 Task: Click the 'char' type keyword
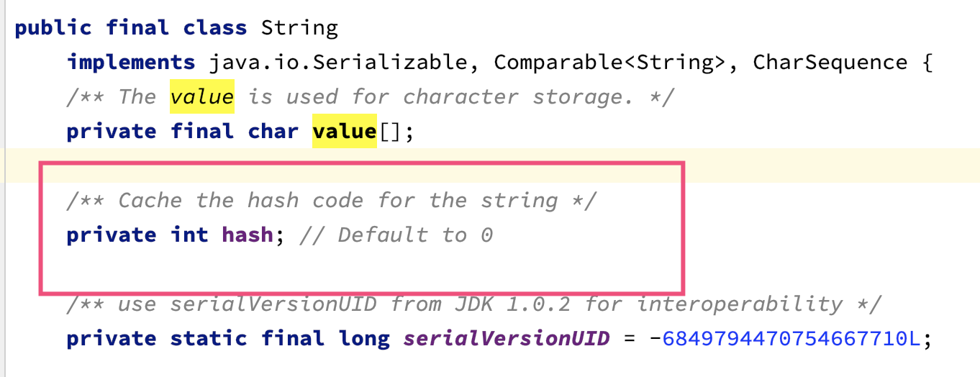(x=273, y=132)
